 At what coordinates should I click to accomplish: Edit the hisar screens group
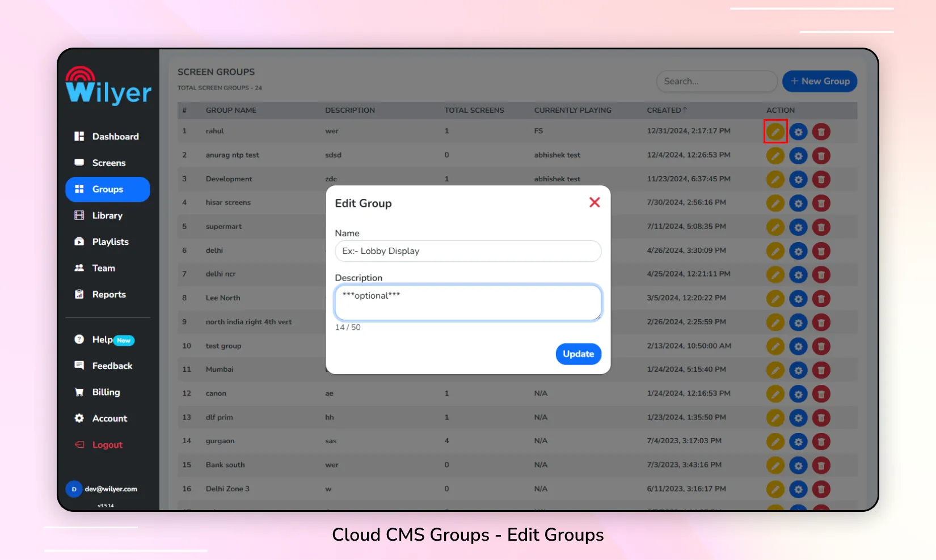tap(775, 203)
